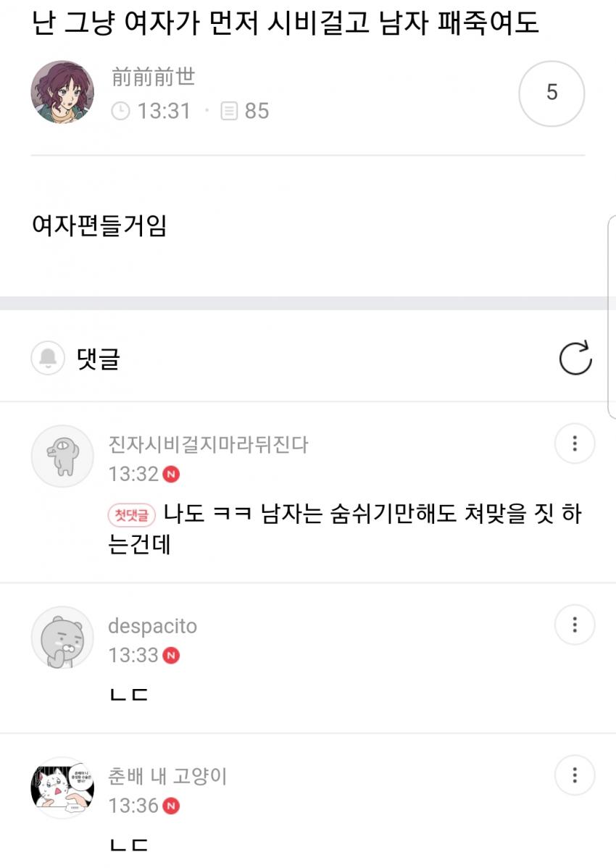This screenshot has height=868, width=616.
Task: Tap 진자시비걸지마라뒤진다's gray profile avatar
Action: 62,456
